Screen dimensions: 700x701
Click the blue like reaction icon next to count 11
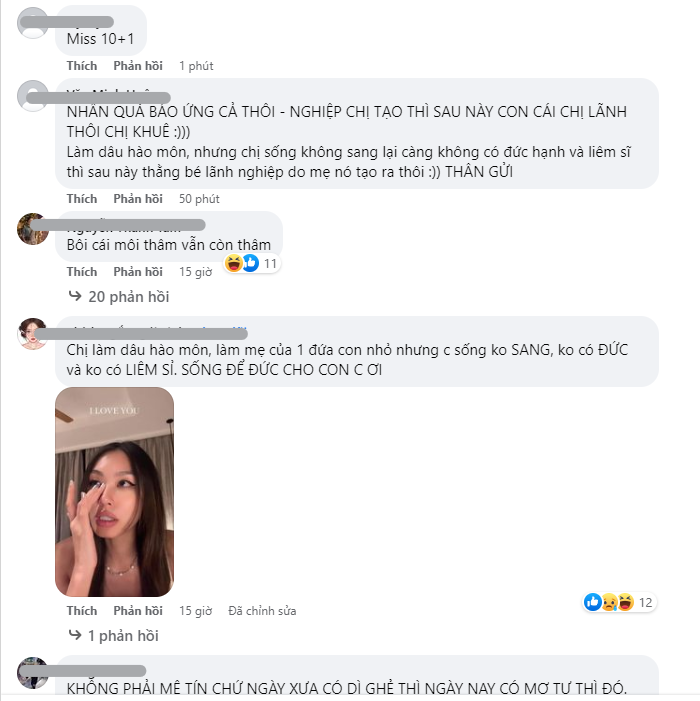click(250, 263)
